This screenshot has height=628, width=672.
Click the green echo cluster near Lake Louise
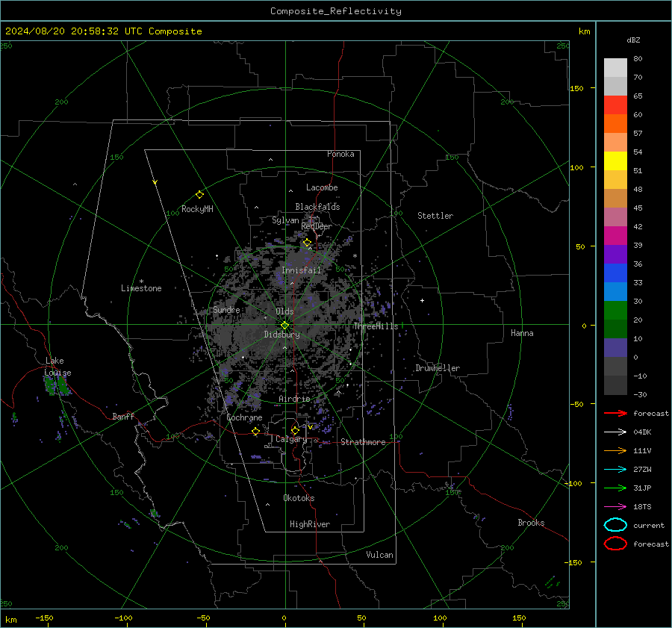(x=57, y=385)
